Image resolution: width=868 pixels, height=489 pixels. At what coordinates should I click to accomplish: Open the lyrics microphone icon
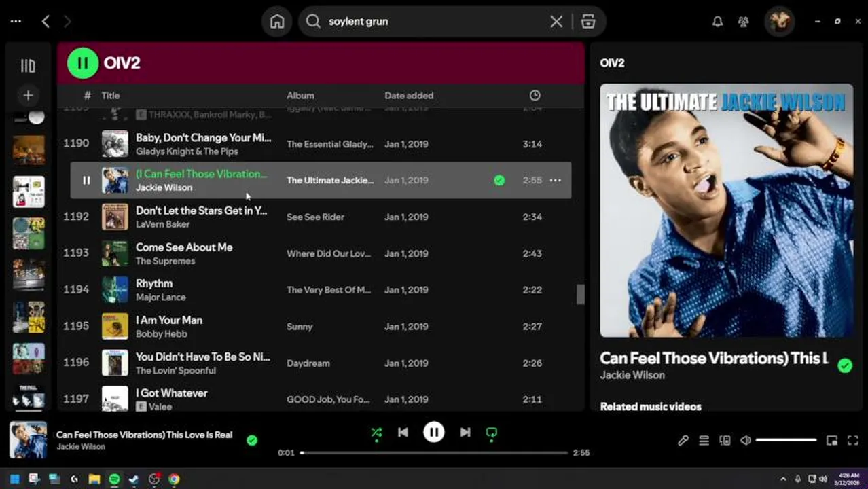(683, 441)
